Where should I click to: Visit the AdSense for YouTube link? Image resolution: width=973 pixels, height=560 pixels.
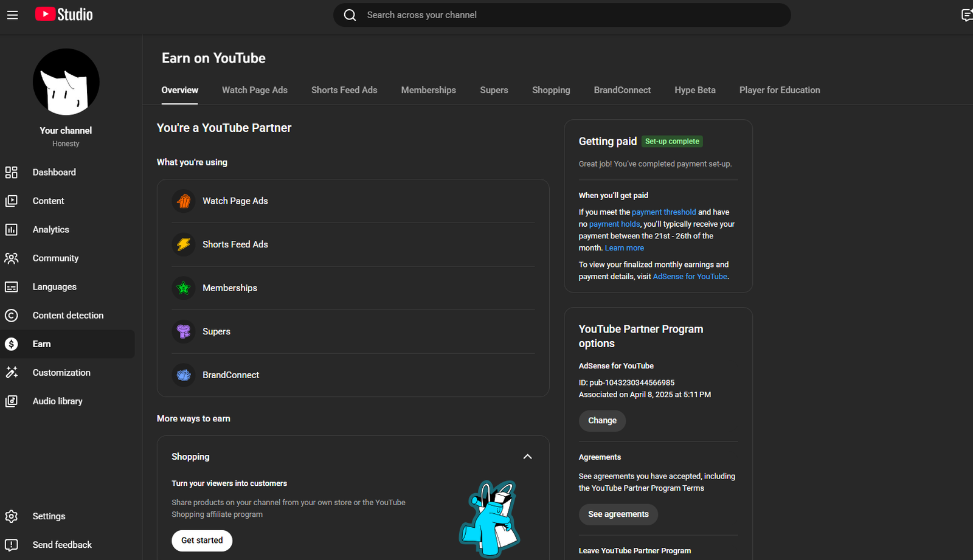tap(690, 277)
